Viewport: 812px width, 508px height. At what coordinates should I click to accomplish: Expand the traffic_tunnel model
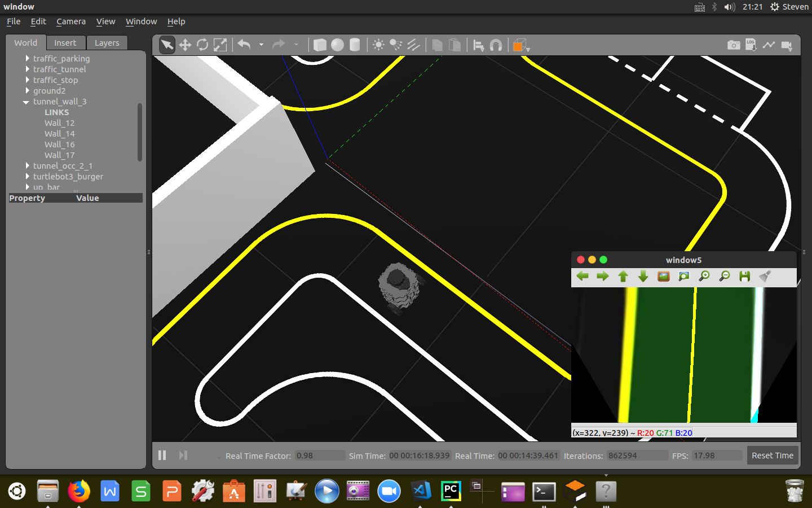[27, 69]
